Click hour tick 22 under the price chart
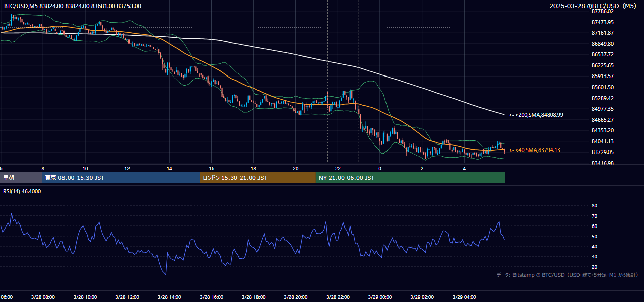Image resolution: width=644 pixels, height=302 pixels. click(338, 168)
